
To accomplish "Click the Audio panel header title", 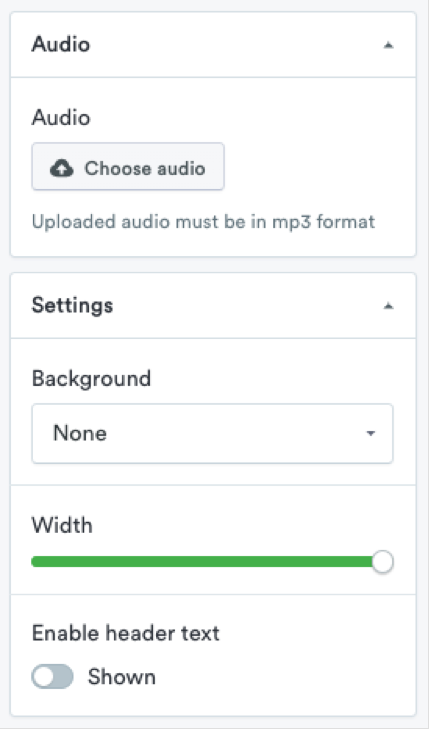I will 61,45.
